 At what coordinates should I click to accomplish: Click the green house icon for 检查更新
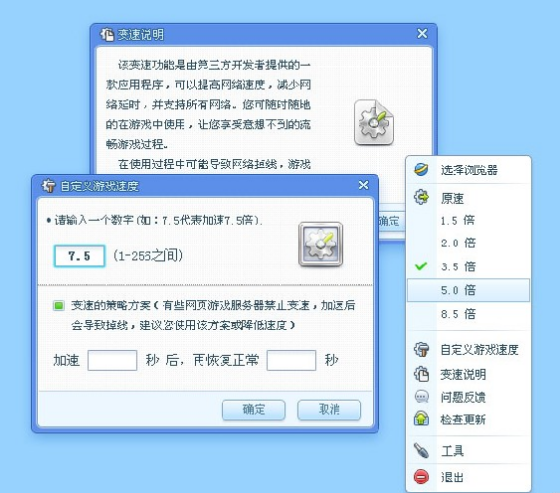(x=421, y=418)
